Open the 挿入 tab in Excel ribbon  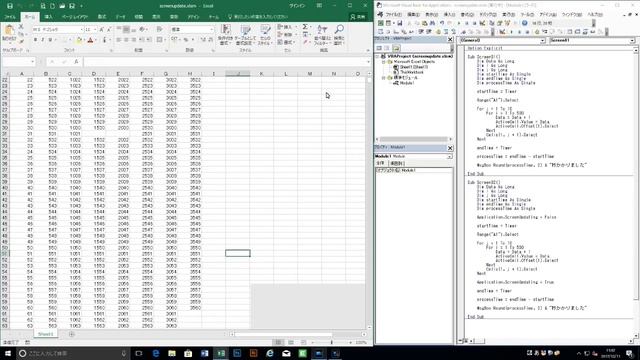click(49, 17)
